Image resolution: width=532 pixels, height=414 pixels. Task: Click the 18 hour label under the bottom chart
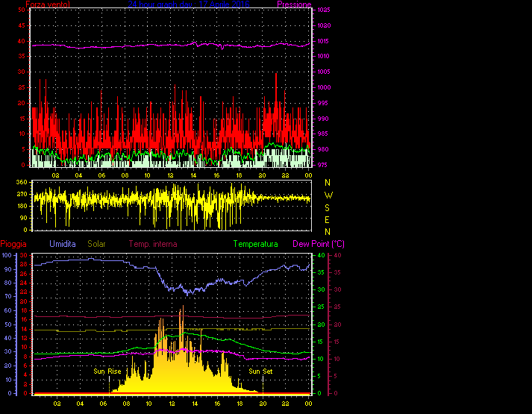coord(240,404)
